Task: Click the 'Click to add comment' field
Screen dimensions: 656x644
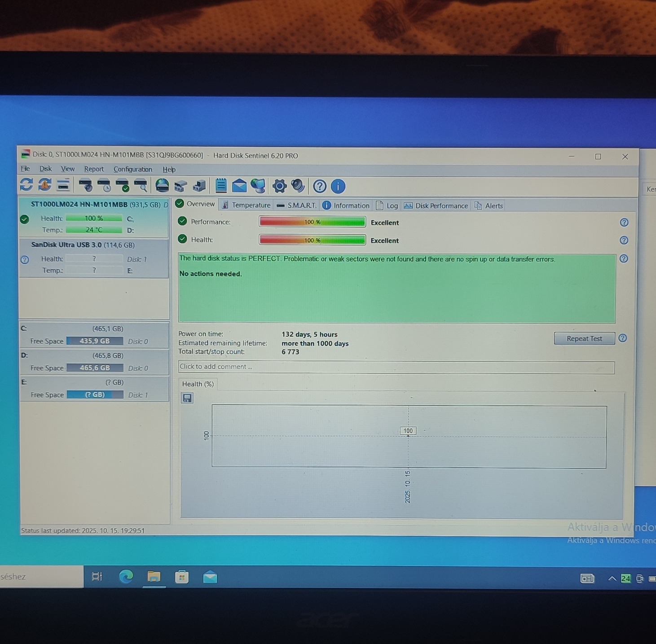Action: click(396, 367)
